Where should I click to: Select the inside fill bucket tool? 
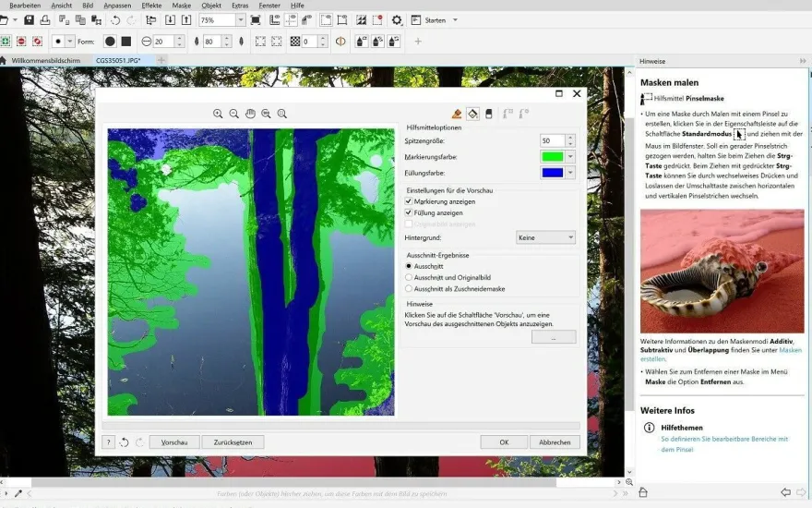tap(472, 114)
